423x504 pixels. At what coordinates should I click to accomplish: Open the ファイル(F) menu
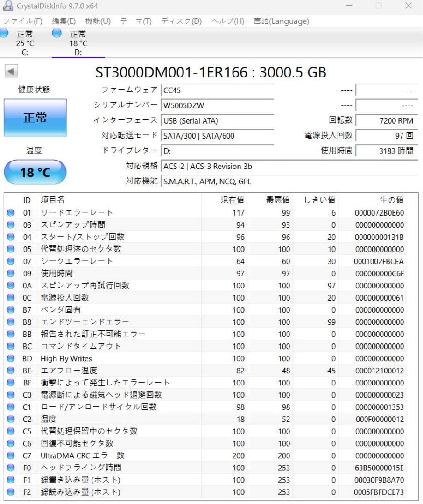coord(23,21)
